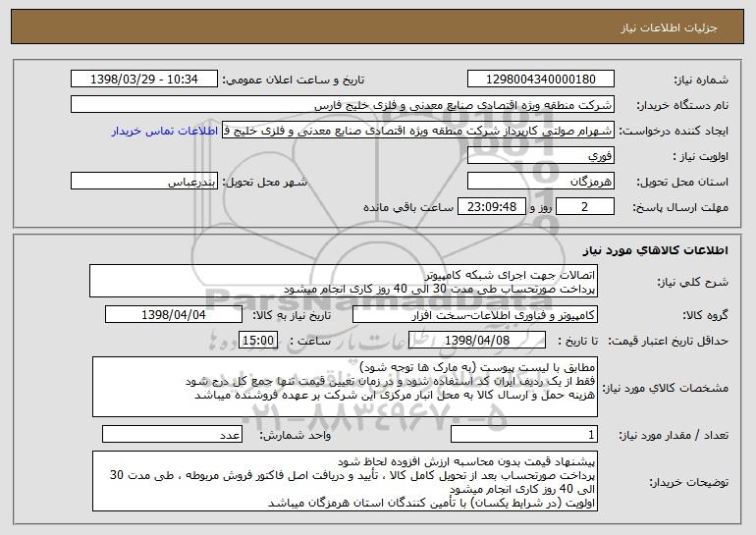The height and width of the screenshot is (535, 756).
Task: Click the request creator field شهرام صولتی
Action: (418, 131)
